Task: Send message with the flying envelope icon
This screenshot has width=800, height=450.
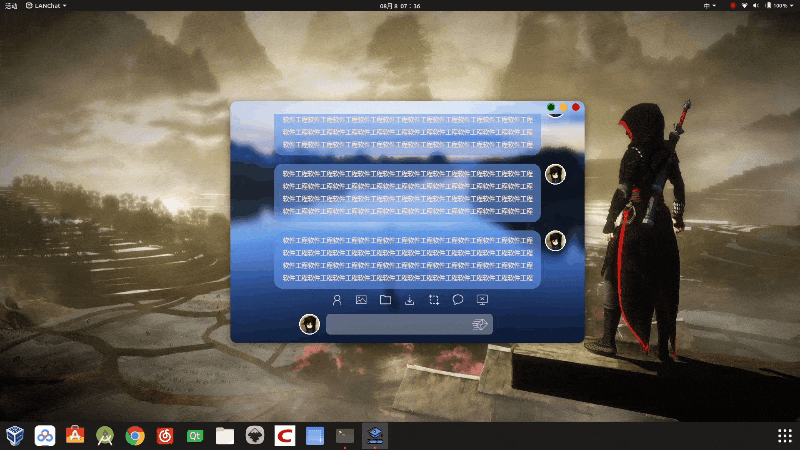Action: click(480, 324)
